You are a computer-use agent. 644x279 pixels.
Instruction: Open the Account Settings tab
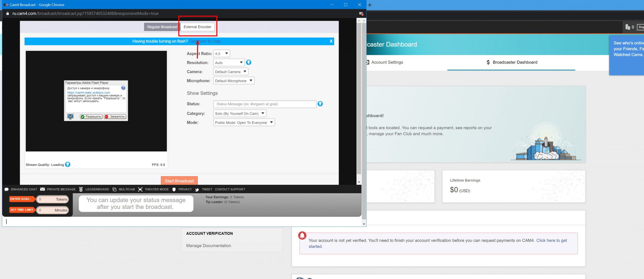(387, 62)
